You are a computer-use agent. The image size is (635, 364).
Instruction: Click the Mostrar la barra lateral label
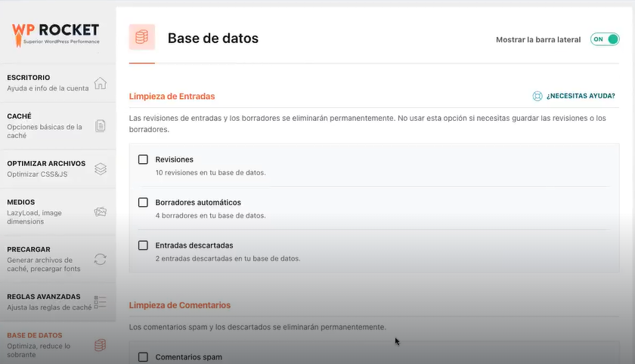click(x=538, y=39)
